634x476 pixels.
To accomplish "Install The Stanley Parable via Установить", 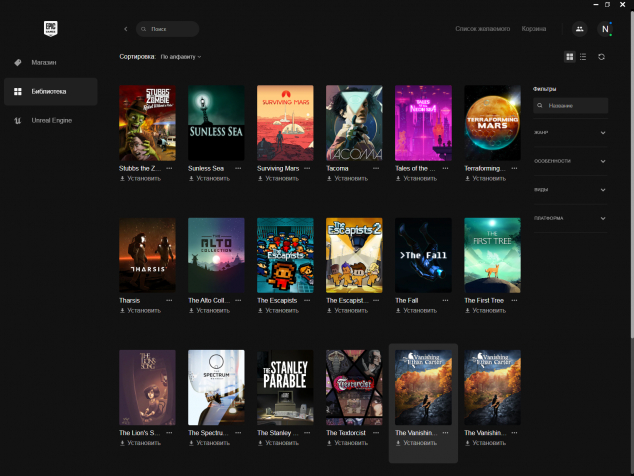I will pyautogui.click(x=278, y=443).
